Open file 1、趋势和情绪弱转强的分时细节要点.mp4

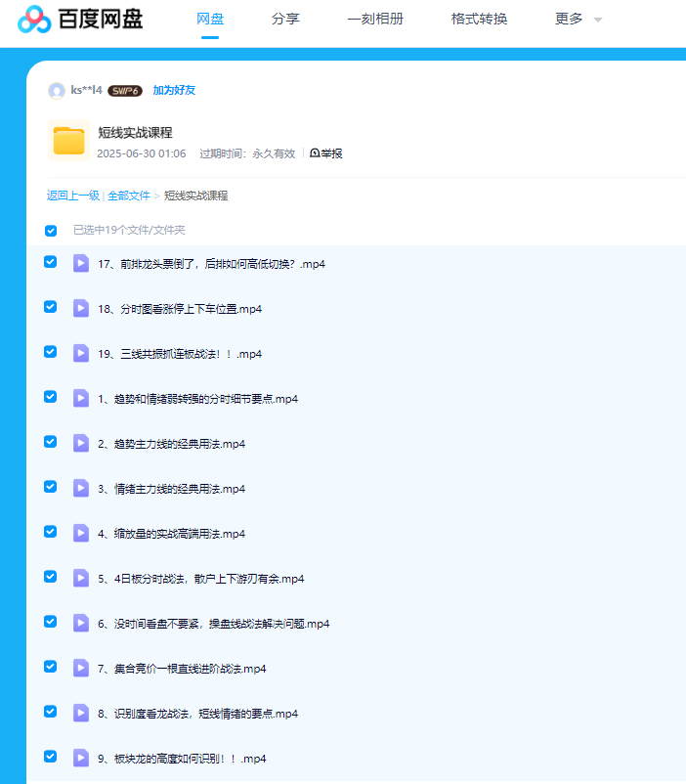(197, 399)
